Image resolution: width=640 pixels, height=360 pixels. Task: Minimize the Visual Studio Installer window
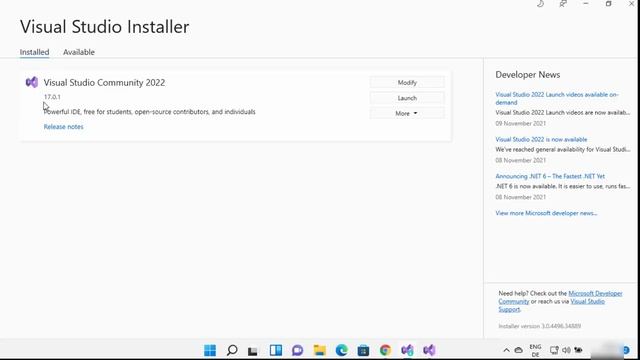586,4
